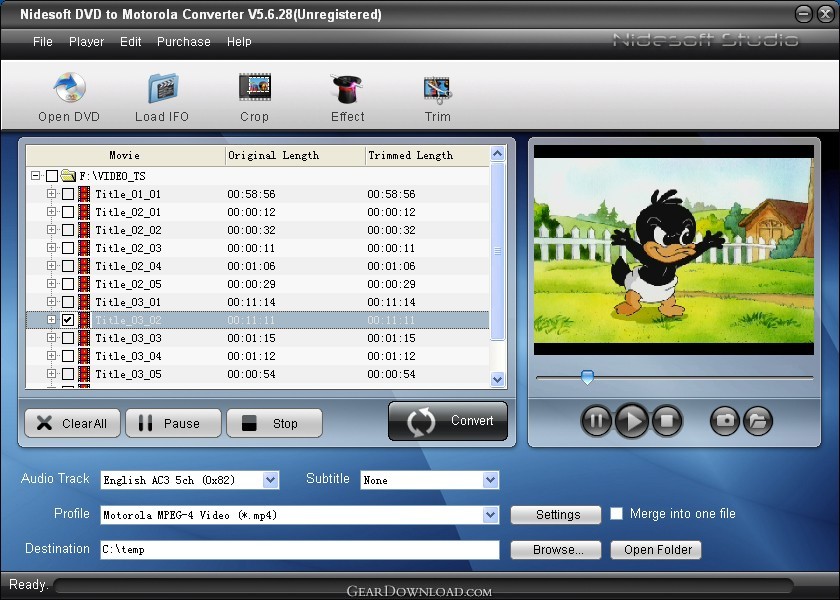This screenshot has height=600, width=840.
Task: Click the film icon of Title_02_05
Action: point(84,284)
